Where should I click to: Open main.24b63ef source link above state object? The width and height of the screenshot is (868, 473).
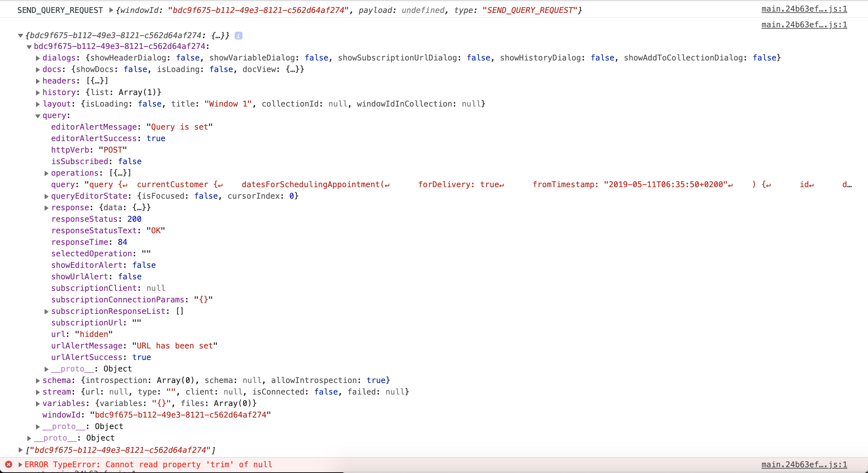[804, 25]
